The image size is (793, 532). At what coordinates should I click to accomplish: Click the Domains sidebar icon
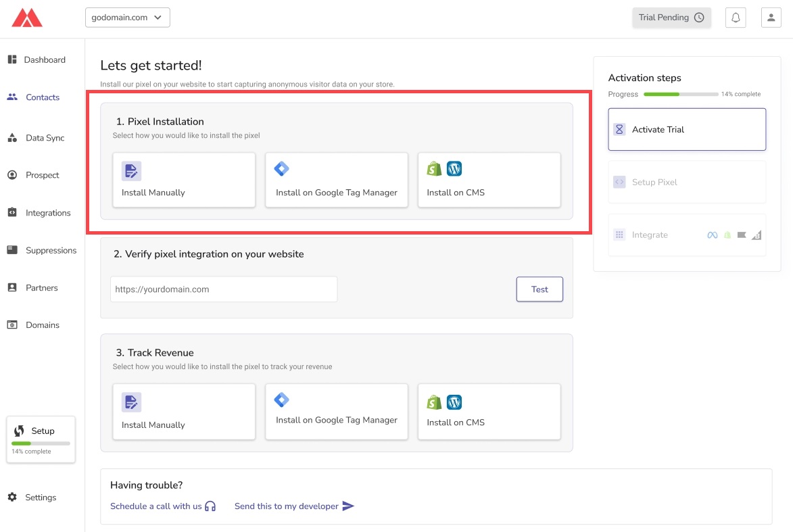tap(12, 324)
